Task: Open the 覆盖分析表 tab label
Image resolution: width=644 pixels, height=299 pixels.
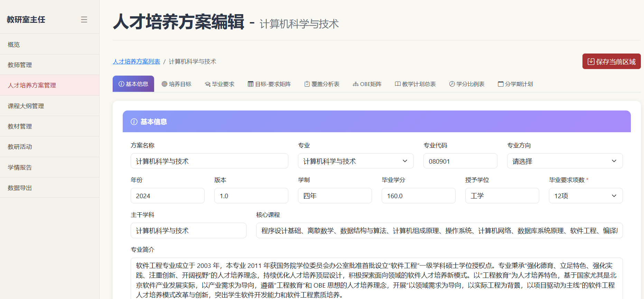Action: [326, 84]
